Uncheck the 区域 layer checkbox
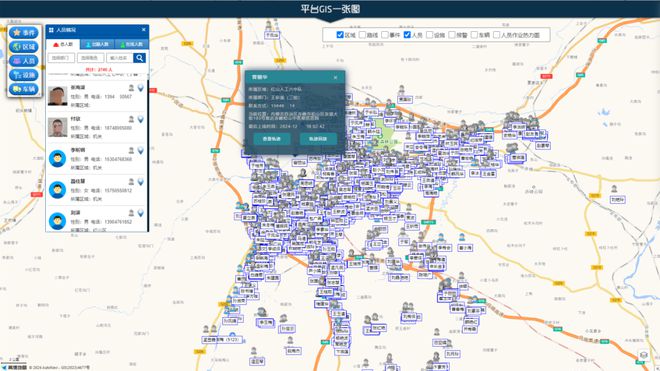 pos(340,35)
